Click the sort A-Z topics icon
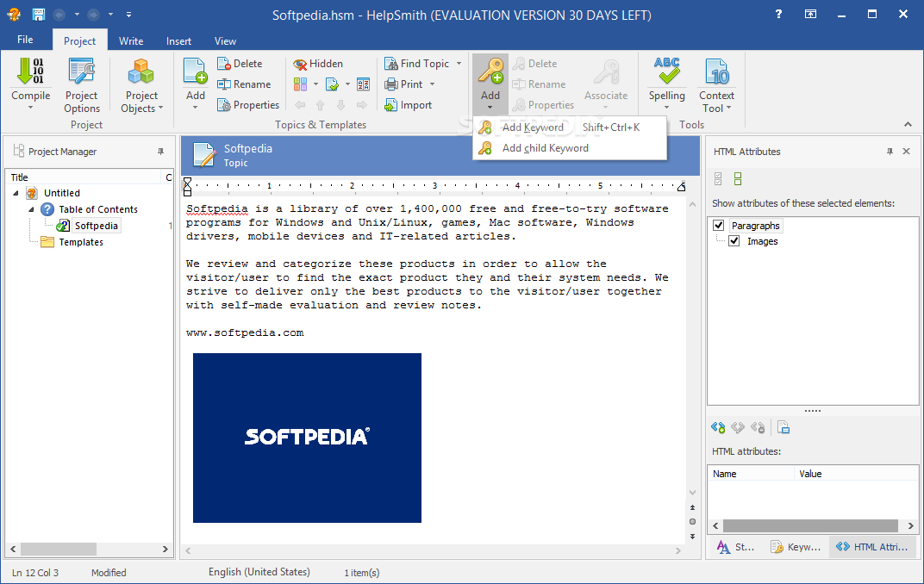Image resolution: width=924 pixels, height=584 pixels. [x=364, y=84]
